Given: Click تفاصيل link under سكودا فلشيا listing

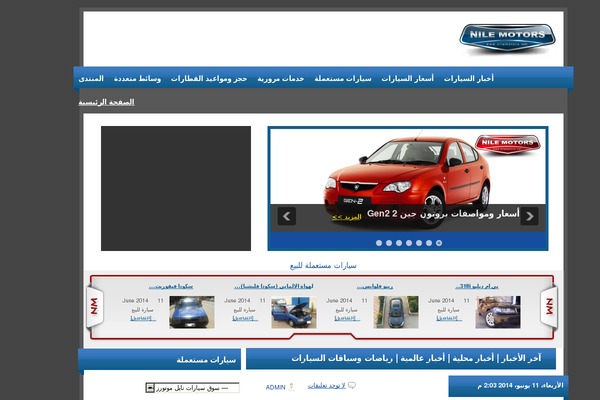Looking at the screenshot, I should pos(245,318).
